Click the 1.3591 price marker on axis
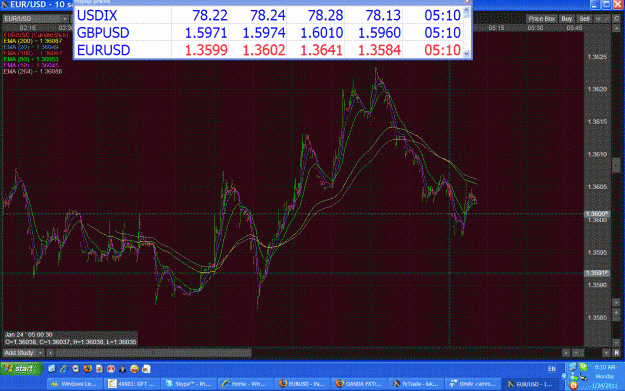 pos(597,273)
